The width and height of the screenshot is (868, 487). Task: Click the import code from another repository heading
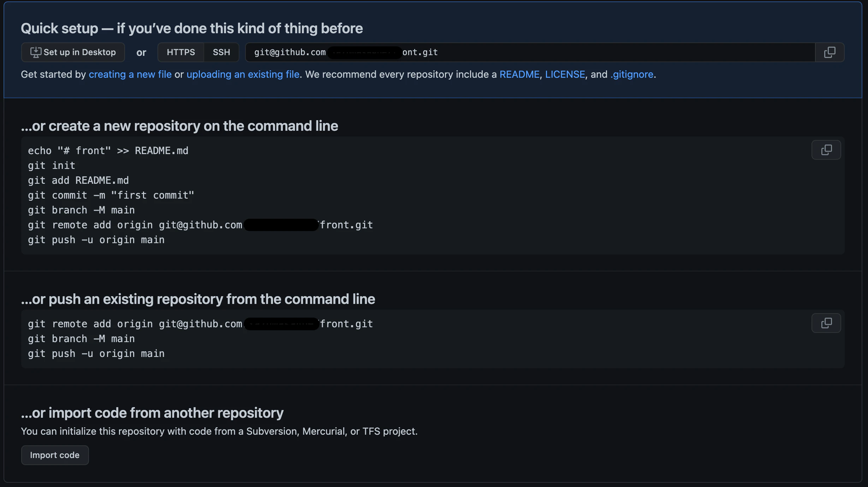152,413
